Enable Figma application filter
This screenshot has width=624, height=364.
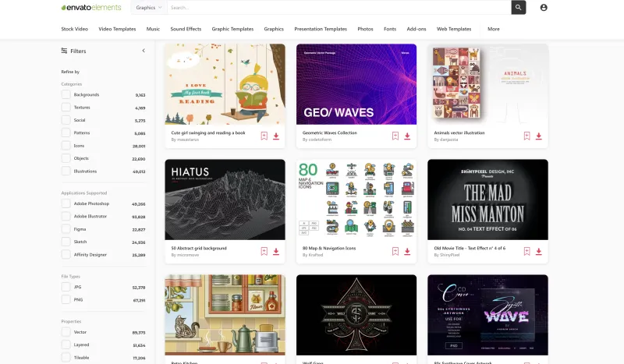click(x=66, y=229)
